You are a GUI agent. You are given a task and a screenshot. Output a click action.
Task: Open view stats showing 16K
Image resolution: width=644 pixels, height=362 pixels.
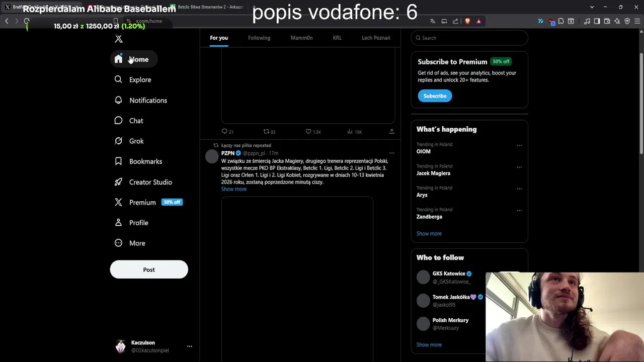[x=354, y=132]
